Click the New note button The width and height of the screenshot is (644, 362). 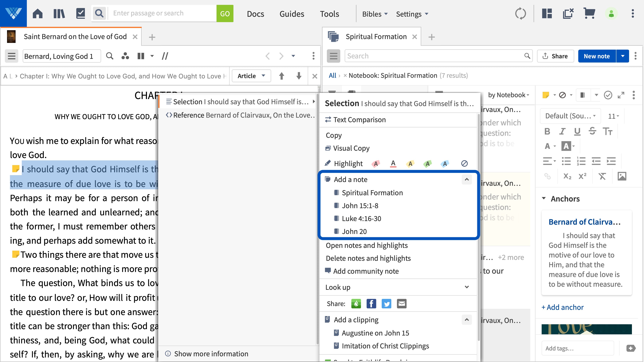[x=597, y=56]
